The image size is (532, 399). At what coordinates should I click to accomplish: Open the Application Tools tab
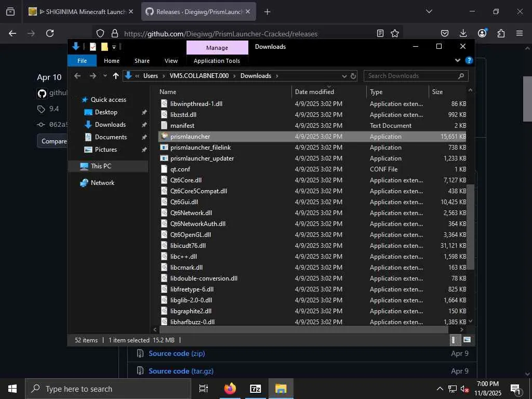tap(217, 61)
